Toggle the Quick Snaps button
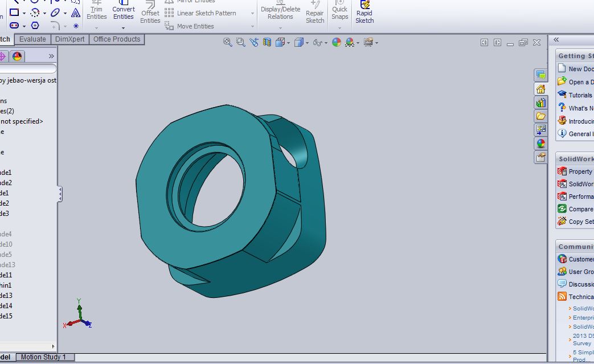594x364 pixels. (340, 13)
